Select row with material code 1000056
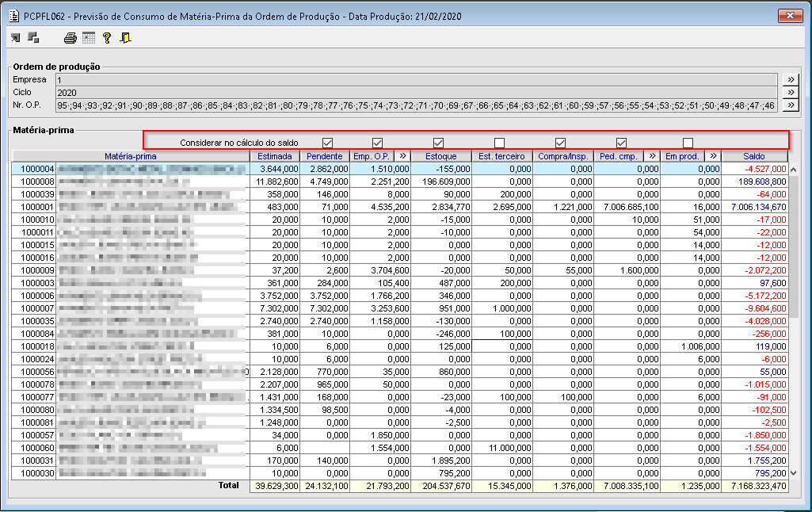 400,372
